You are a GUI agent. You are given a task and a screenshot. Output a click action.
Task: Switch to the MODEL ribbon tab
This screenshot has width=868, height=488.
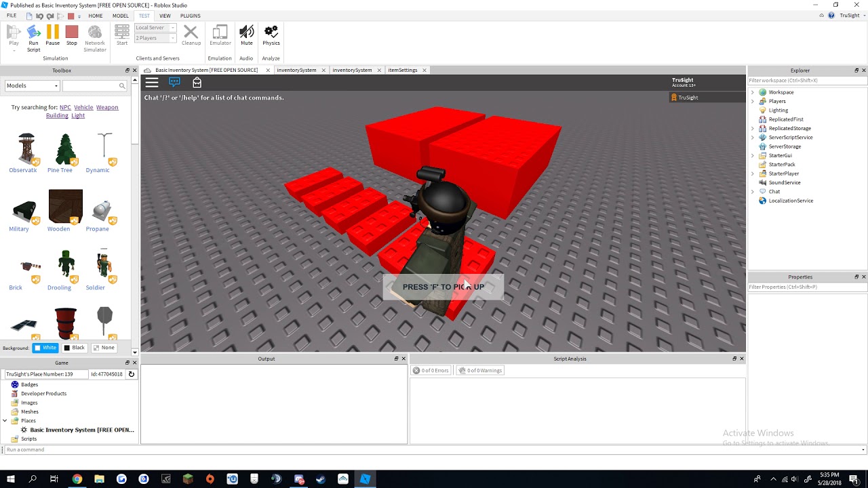(121, 16)
